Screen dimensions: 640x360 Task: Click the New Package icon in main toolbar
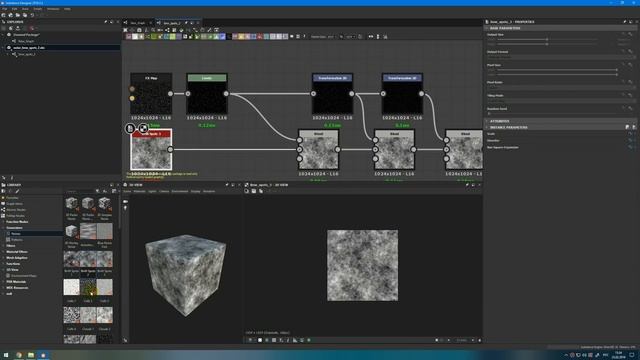4,15
